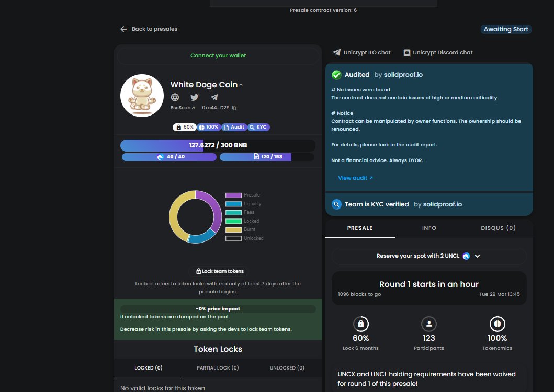Click the Tue 29 Mar 13:45 date text

(499, 294)
